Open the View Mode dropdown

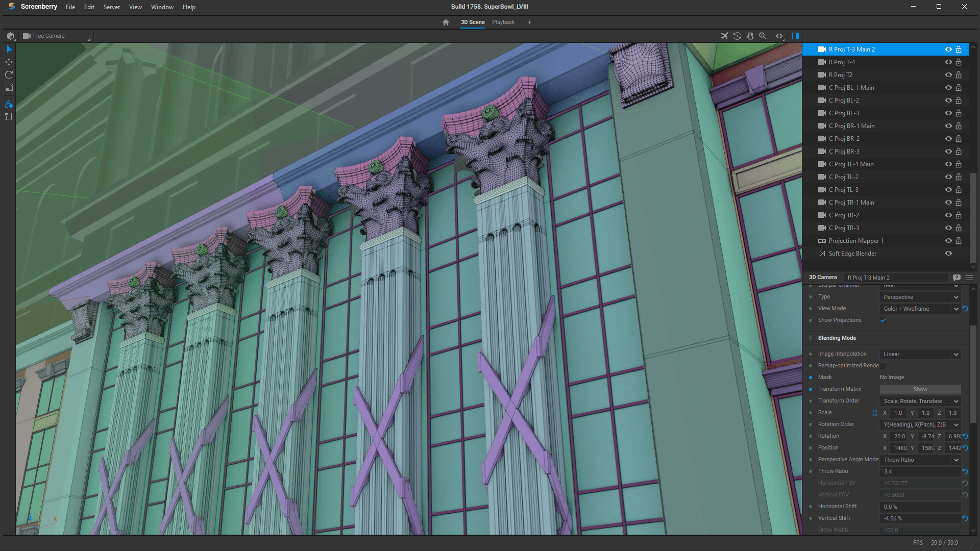[x=920, y=309]
